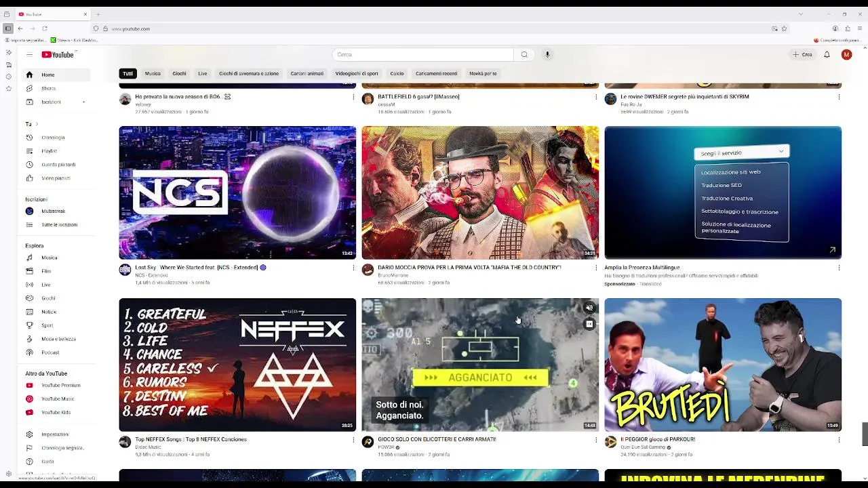Toggle the browser sidebar button
Screen dimensions: 868x488
click(7, 28)
